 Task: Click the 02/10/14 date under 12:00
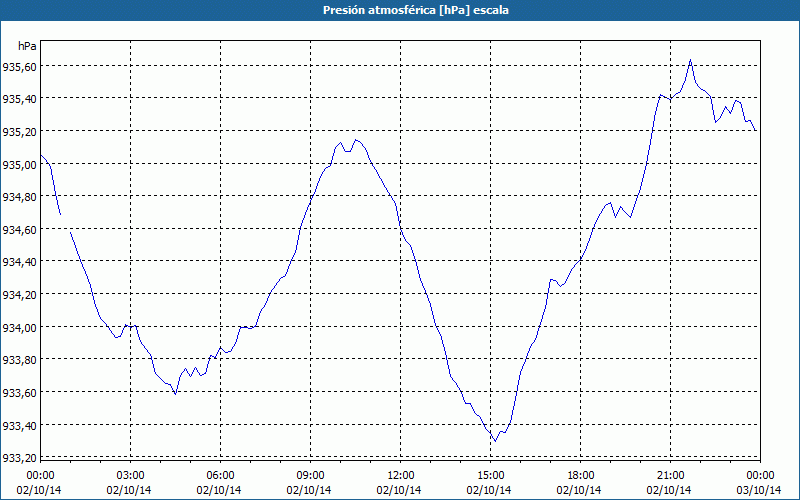[399, 490]
